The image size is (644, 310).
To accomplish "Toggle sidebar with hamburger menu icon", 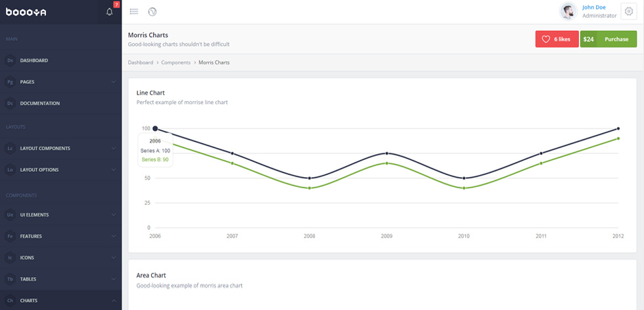I will click(x=134, y=11).
